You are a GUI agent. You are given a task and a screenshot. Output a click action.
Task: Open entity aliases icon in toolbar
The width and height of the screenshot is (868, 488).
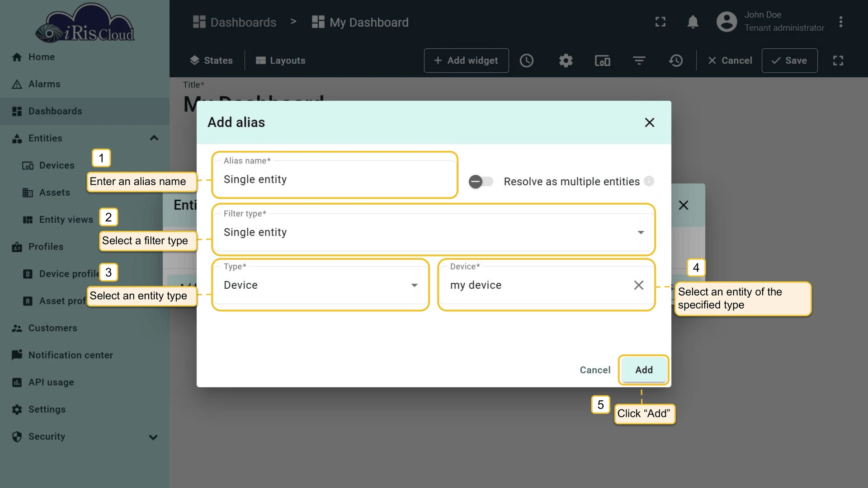[x=602, y=61]
